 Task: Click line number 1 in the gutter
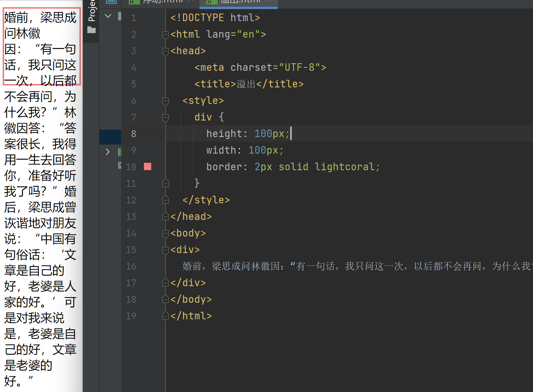tap(134, 18)
